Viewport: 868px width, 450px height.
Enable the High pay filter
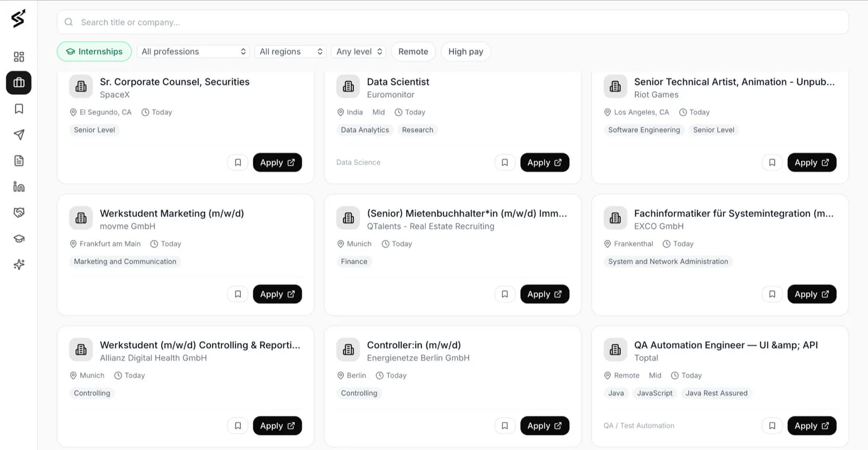[x=465, y=52]
